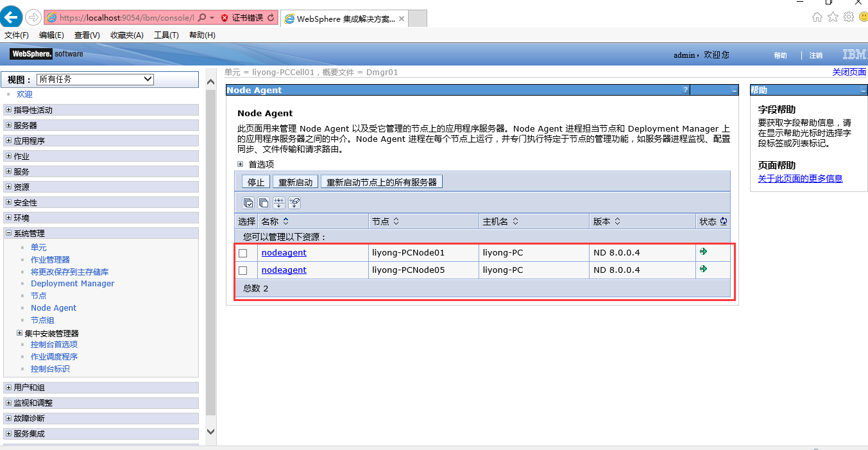Click the deselect-all toolbar icon in table
This screenshot has height=450, width=868.
264,203
